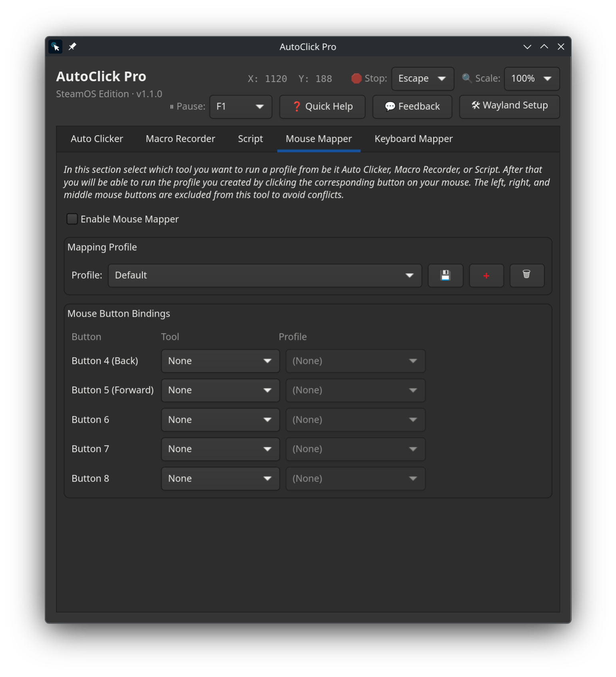Delete the profile using the trash icon
The width and height of the screenshot is (616, 677).
[x=527, y=275]
